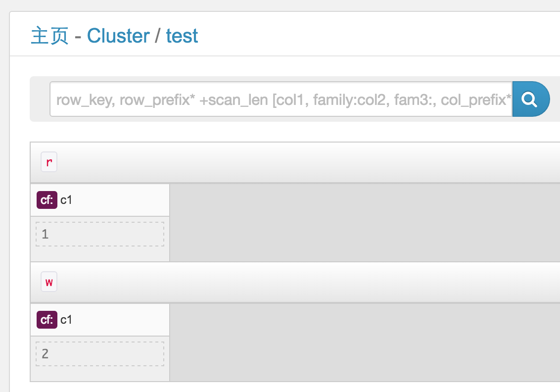Screen dimensions: 560x392
Task: Click the cf: tag in row r
Action: point(47,200)
